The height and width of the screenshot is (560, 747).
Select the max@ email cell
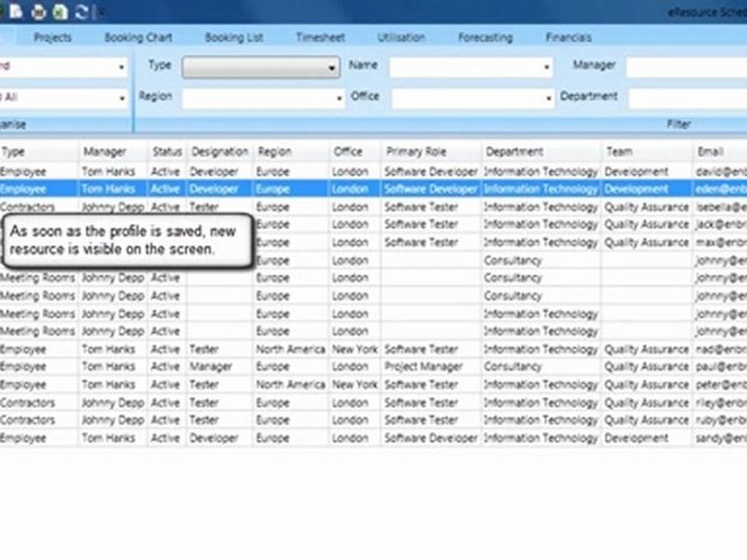[721, 243]
